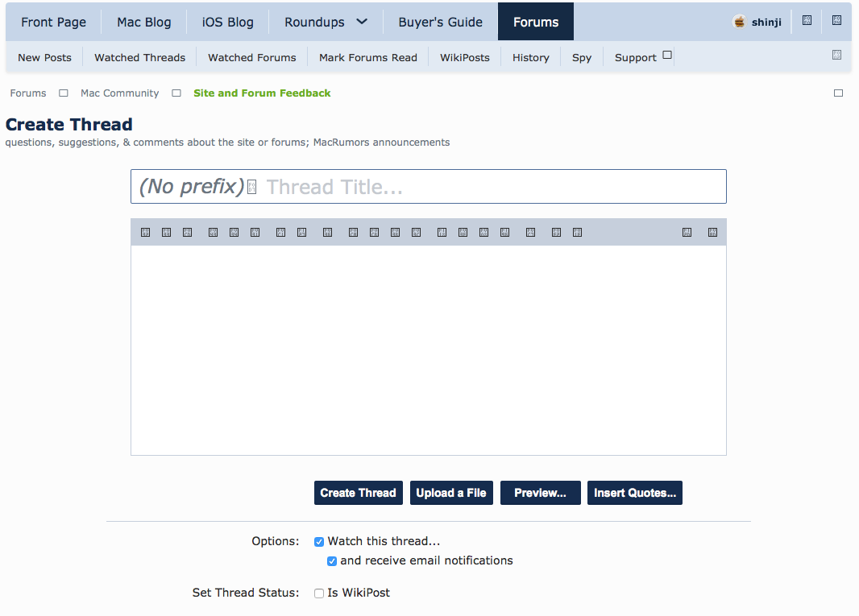Viewport: 859px width, 616px height.
Task: Open the '(No prefix)' prefix dropdown
Action: tap(197, 187)
